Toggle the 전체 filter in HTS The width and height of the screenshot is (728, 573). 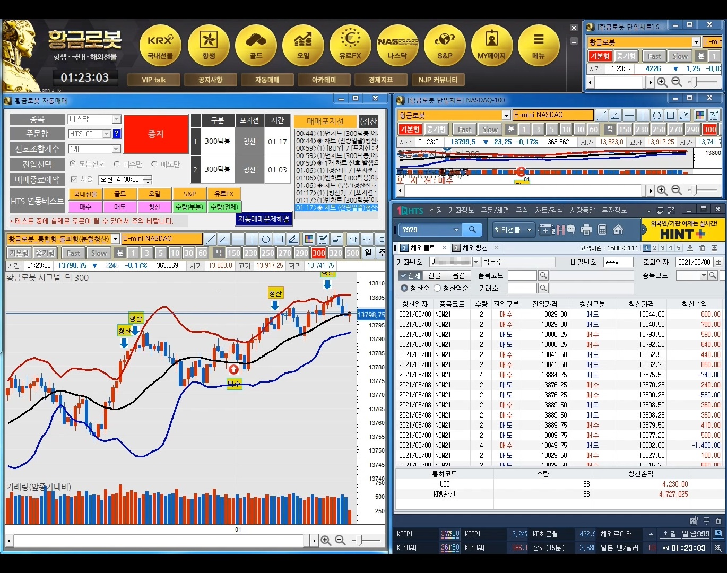410,275
